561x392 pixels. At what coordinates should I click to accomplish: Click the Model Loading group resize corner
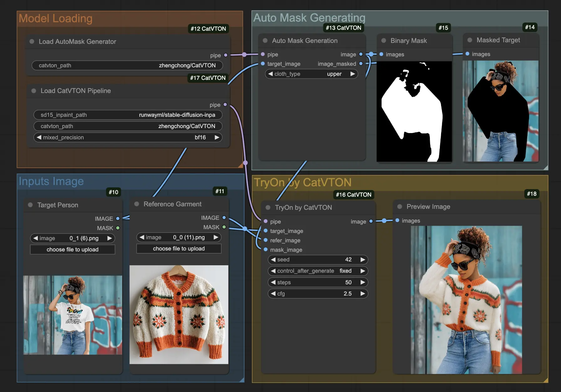tap(240, 165)
